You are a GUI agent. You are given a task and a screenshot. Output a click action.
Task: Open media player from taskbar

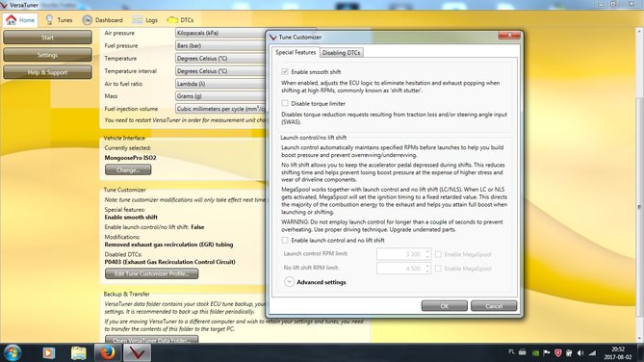tap(49, 353)
